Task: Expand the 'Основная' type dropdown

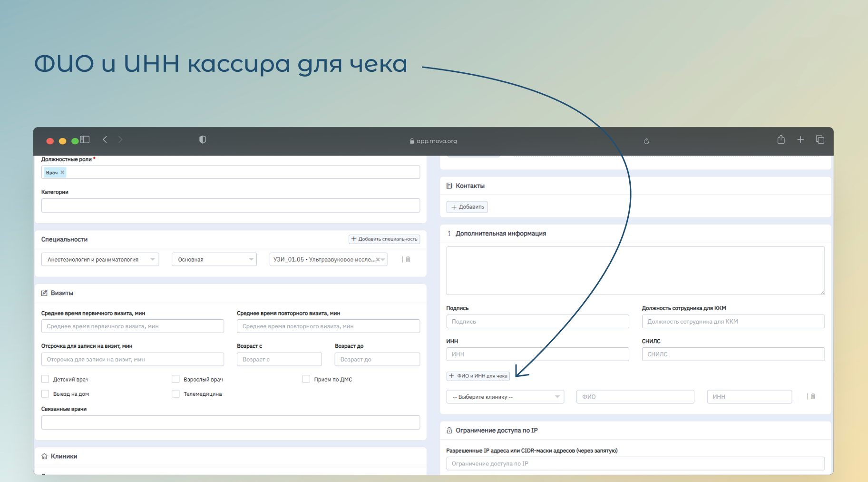Action: [x=214, y=259]
